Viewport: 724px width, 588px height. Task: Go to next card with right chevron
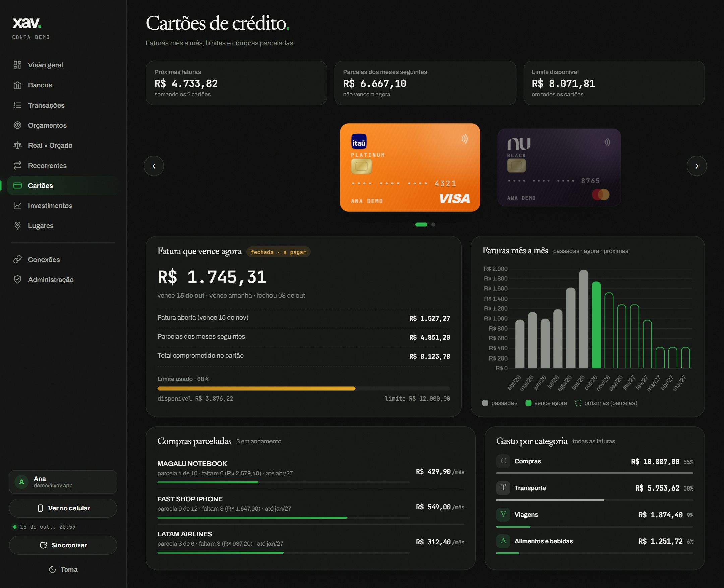(697, 166)
